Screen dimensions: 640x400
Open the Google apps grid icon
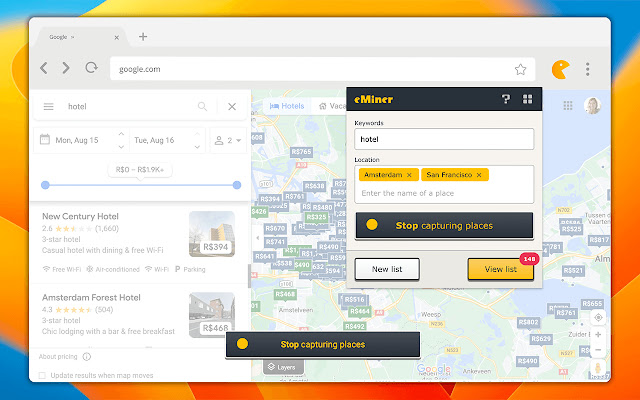(568, 106)
